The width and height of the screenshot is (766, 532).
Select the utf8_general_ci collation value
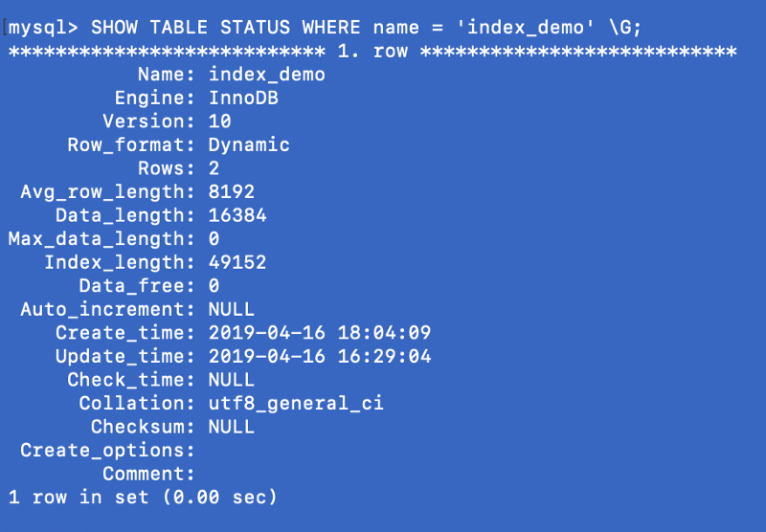296,403
